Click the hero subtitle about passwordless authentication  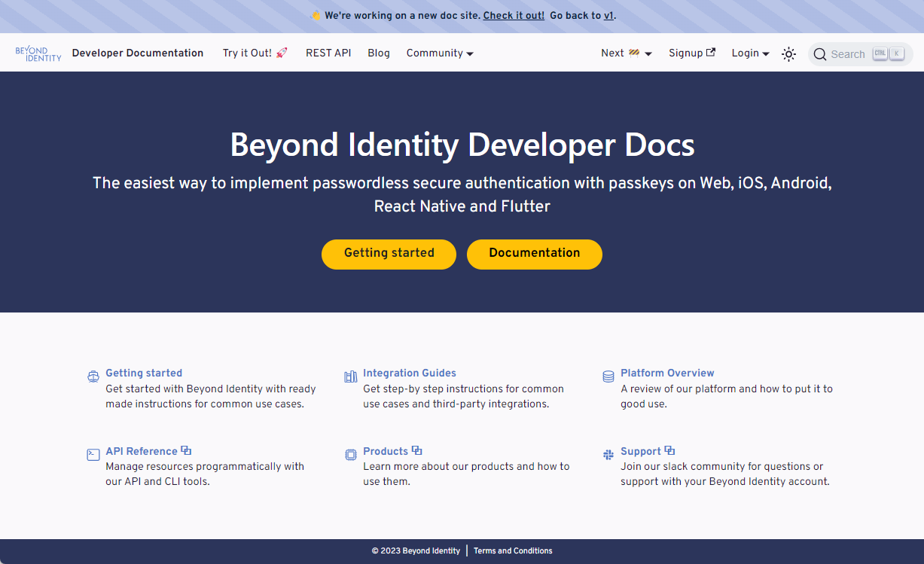(x=462, y=194)
